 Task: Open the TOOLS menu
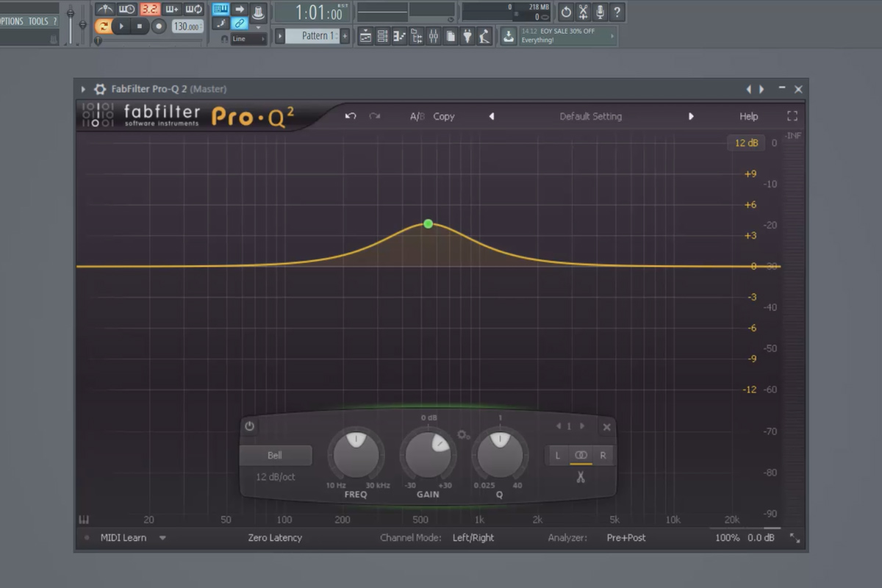point(37,21)
